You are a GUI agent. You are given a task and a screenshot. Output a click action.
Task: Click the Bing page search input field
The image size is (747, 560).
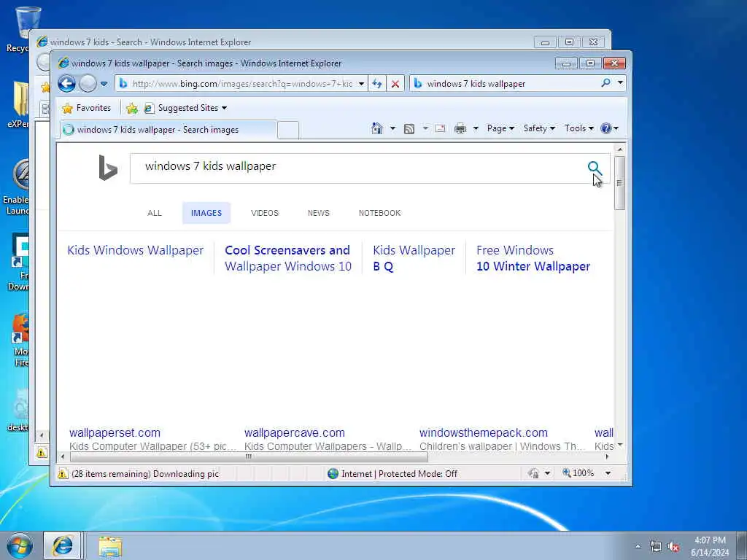(x=357, y=168)
